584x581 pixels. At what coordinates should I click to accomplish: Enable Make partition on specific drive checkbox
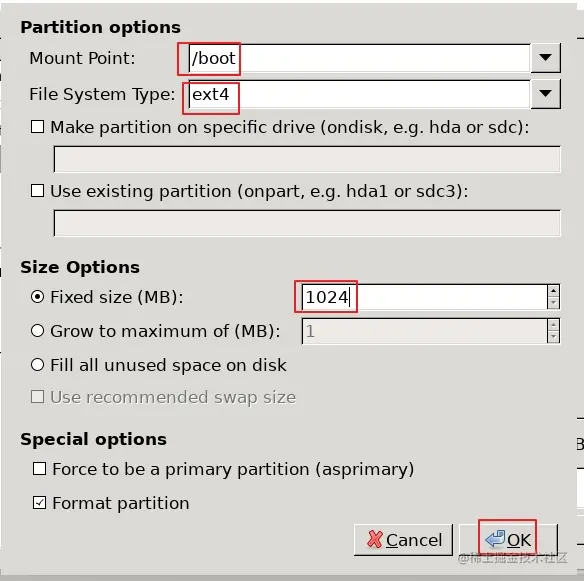38,127
